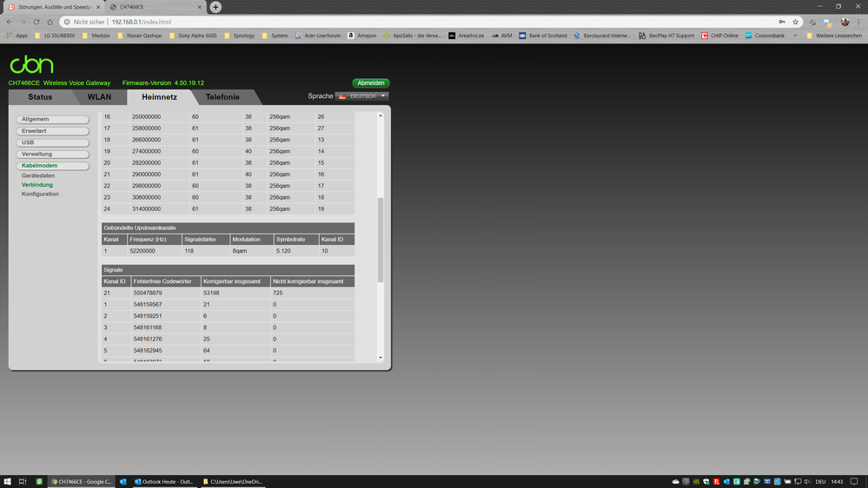This screenshot has width=868, height=488.
Task: Open a new browser tab
Action: (x=215, y=7)
